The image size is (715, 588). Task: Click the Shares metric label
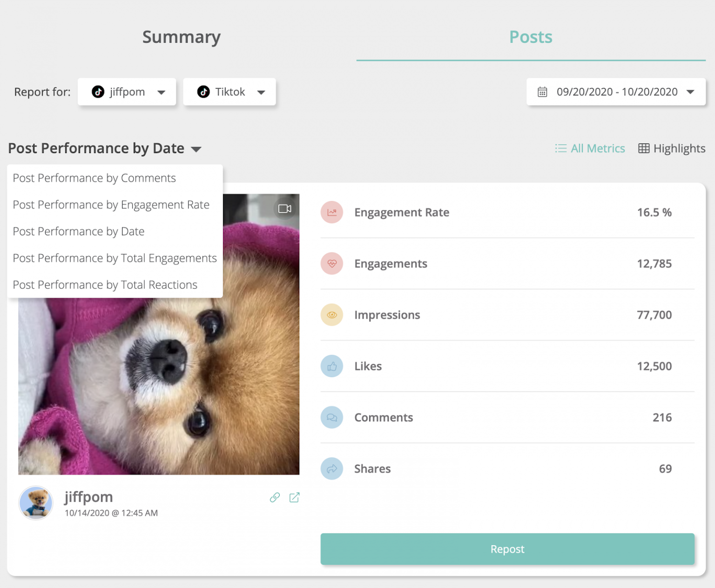pyautogui.click(x=372, y=468)
